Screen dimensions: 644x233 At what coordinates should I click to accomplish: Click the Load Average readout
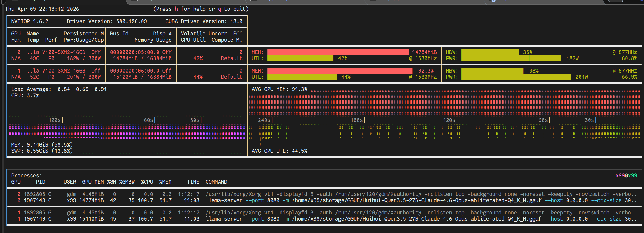(x=59, y=89)
